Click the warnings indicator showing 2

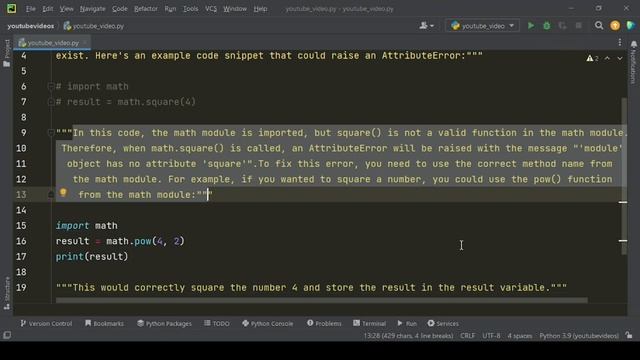[592, 58]
